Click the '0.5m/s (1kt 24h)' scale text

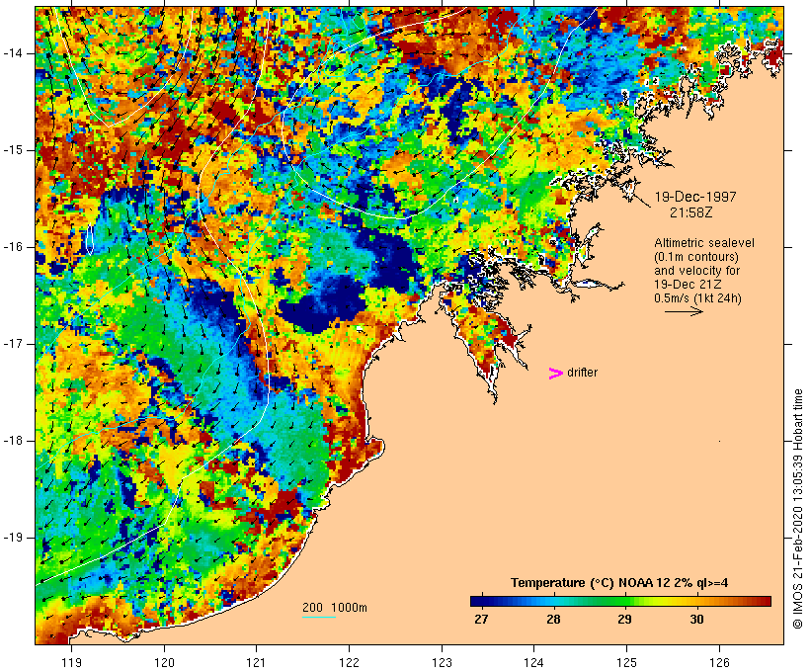point(697,298)
